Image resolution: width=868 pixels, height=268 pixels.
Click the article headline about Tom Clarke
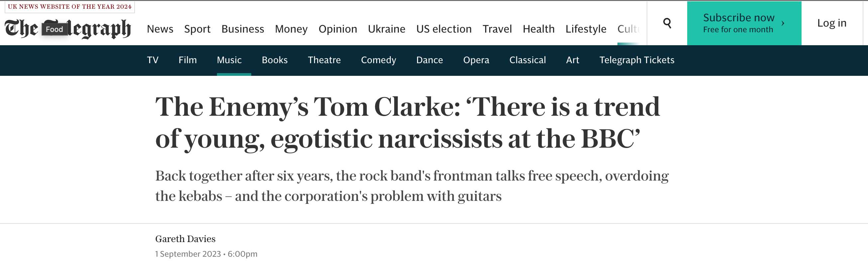[407, 122]
